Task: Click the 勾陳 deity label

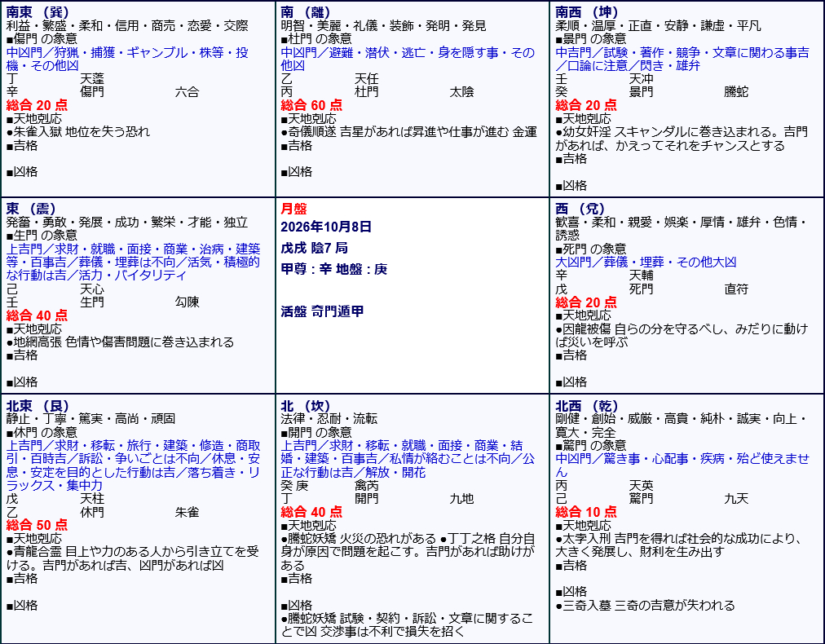Action: [187, 302]
